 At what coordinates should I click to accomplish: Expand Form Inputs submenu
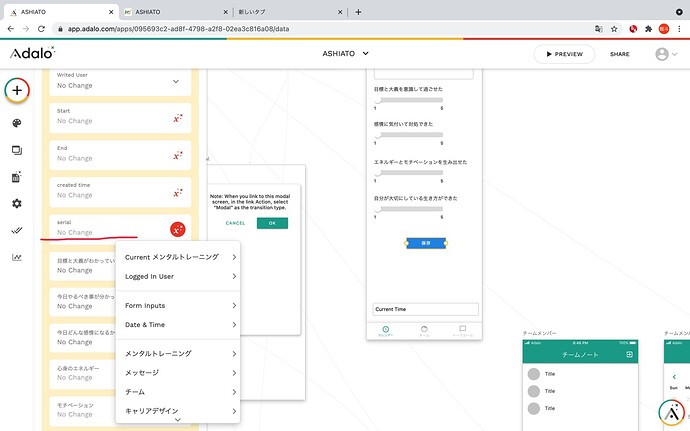pos(180,306)
